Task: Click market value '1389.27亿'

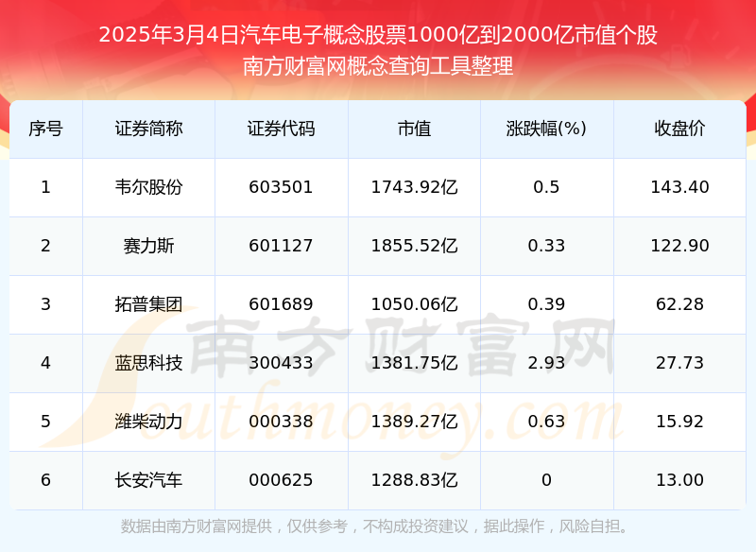Action: click(414, 422)
